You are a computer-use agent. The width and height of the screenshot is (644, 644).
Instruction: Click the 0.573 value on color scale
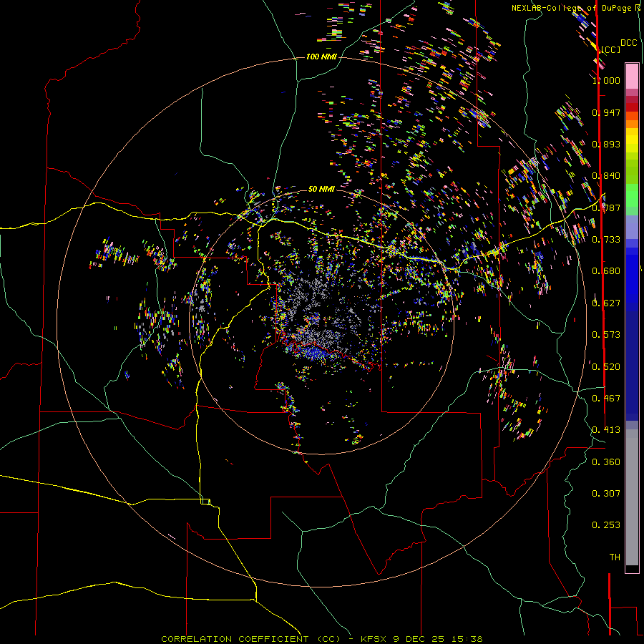(x=606, y=335)
